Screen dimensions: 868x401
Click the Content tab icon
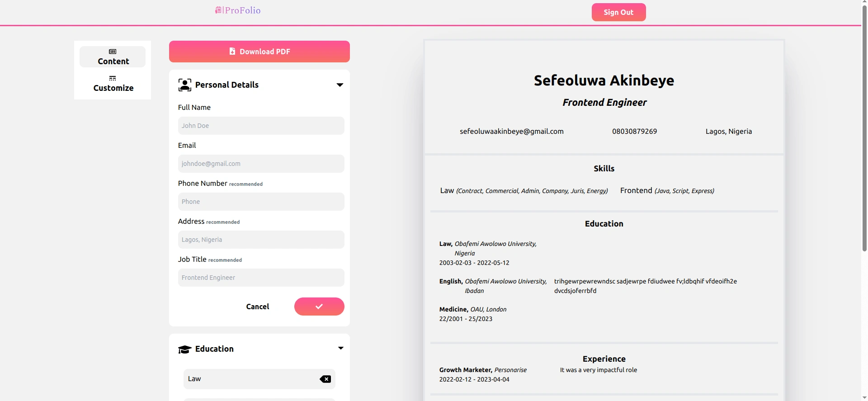click(x=113, y=52)
